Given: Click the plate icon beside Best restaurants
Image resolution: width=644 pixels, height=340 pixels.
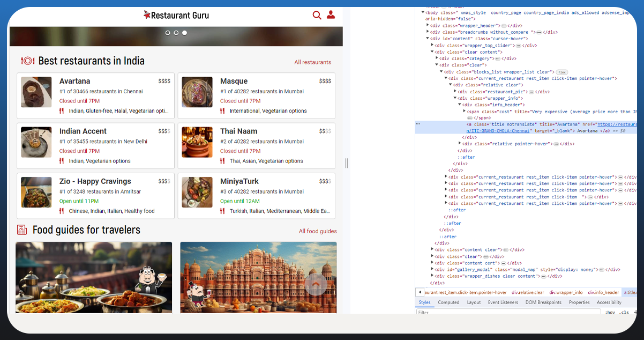Looking at the screenshot, I should (27, 61).
